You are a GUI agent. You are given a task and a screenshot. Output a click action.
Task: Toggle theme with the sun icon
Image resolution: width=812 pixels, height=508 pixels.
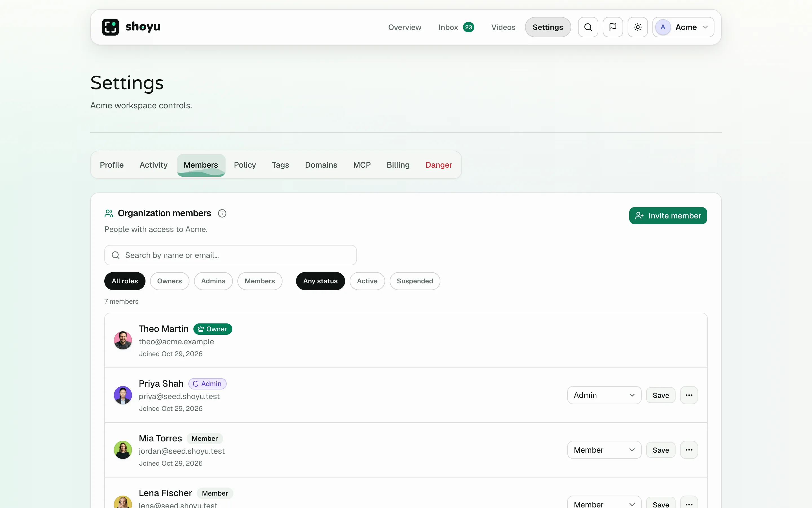637,27
